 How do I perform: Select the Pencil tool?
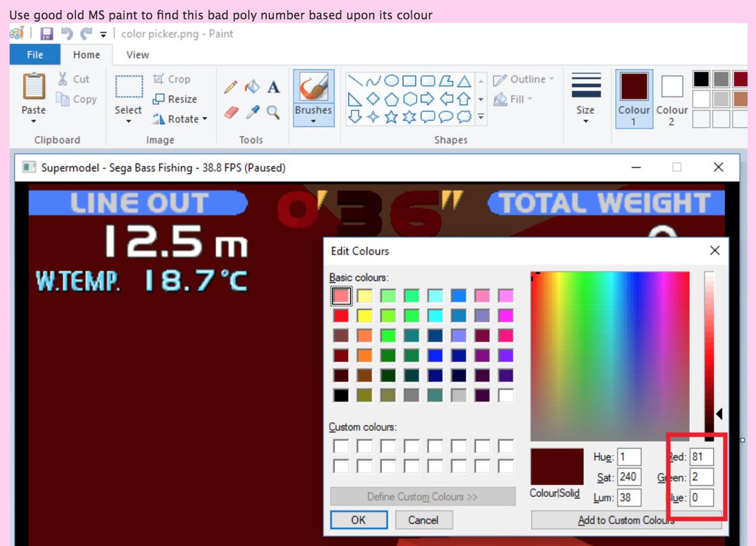[x=231, y=87]
